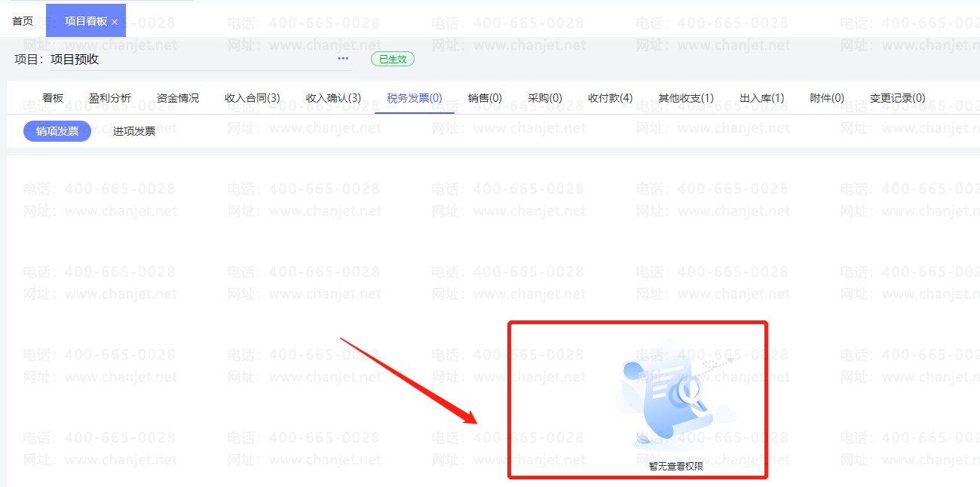The width and height of the screenshot is (980, 487).
Task: Open the 变更记录(0) tab
Action: tap(898, 98)
